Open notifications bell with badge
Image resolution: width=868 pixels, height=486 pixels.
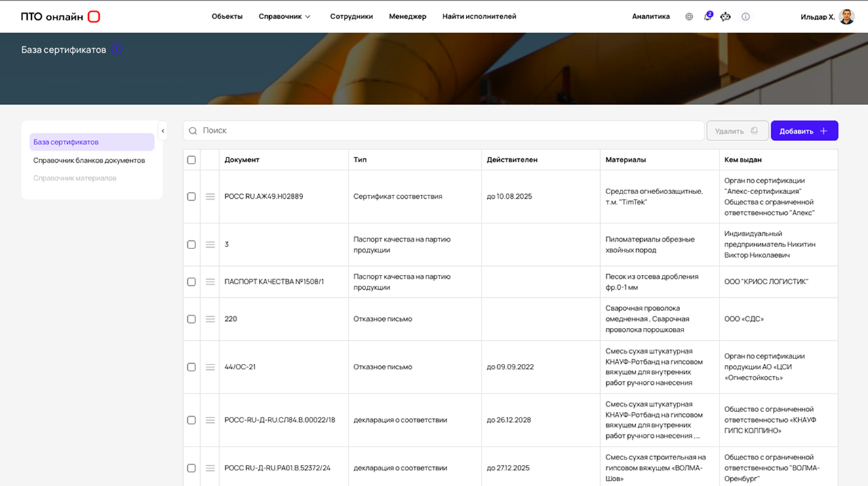707,16
